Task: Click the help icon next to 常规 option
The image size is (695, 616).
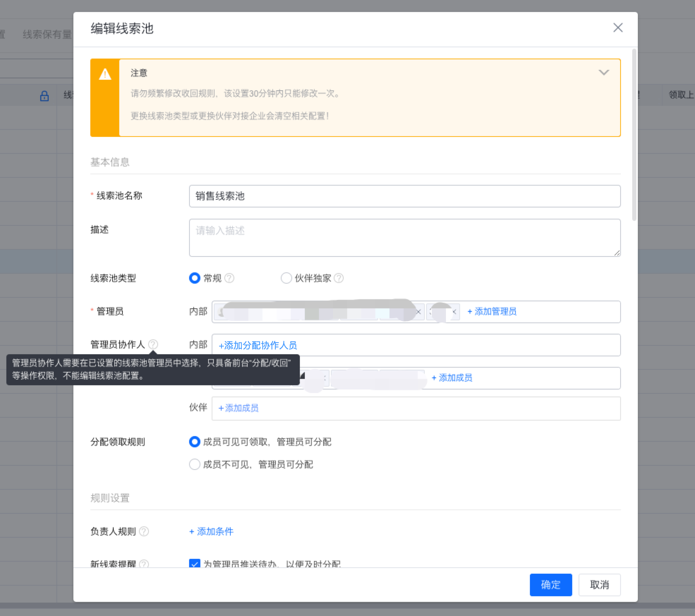Action: click(x=230, y=278)
